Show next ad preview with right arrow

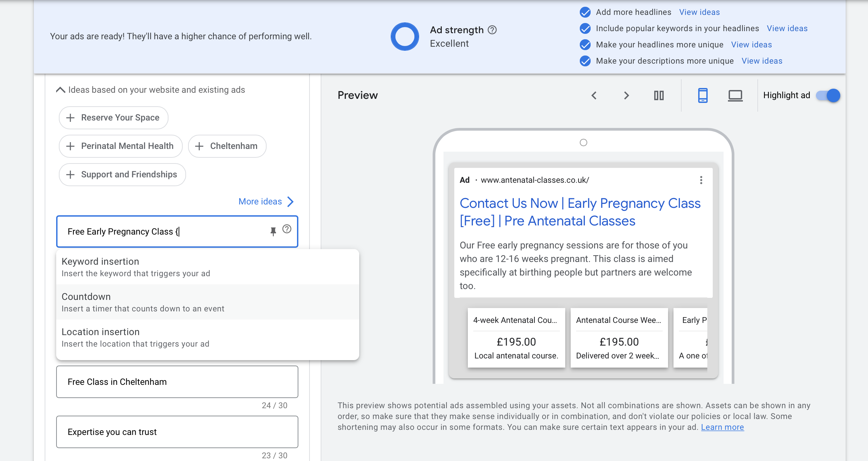pos(626,95)
